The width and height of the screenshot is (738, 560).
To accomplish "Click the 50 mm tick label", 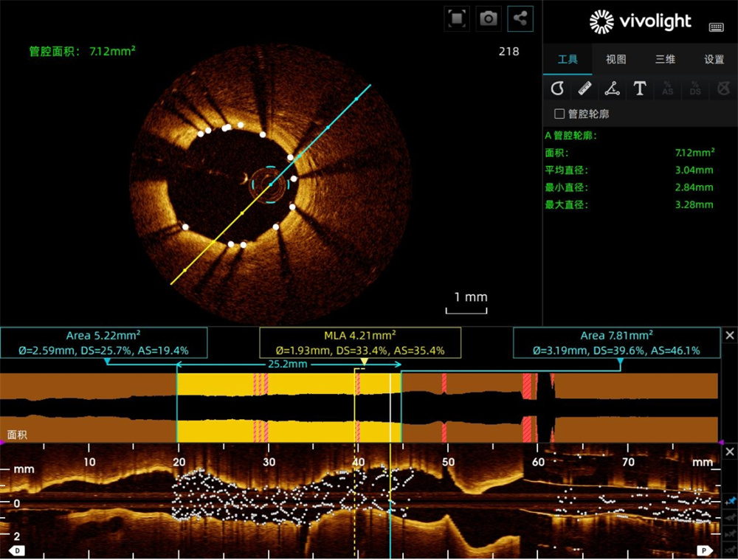I will click(x=448, y=462).
